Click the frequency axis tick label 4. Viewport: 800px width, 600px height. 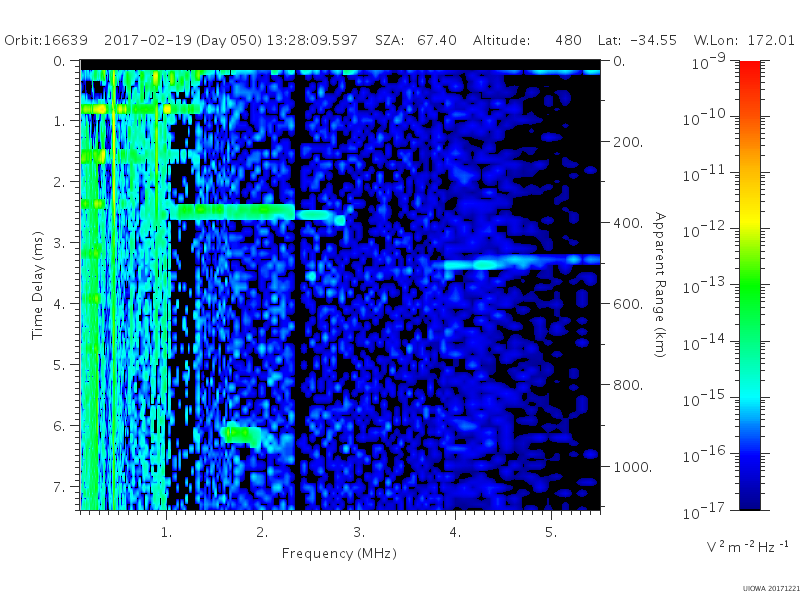click(x=455, y=533)
